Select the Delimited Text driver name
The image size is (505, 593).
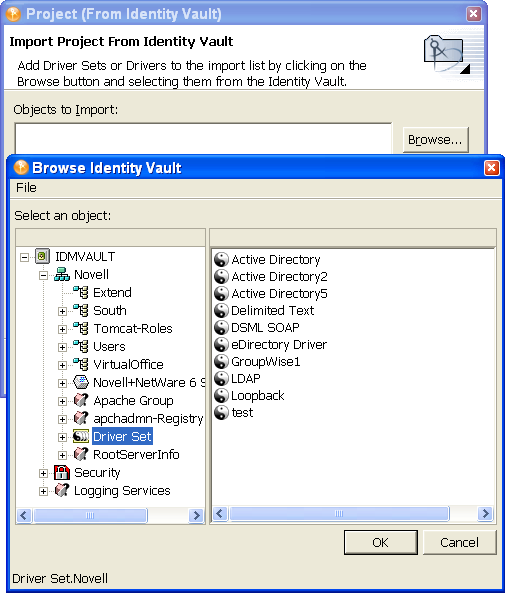(273, 311)
